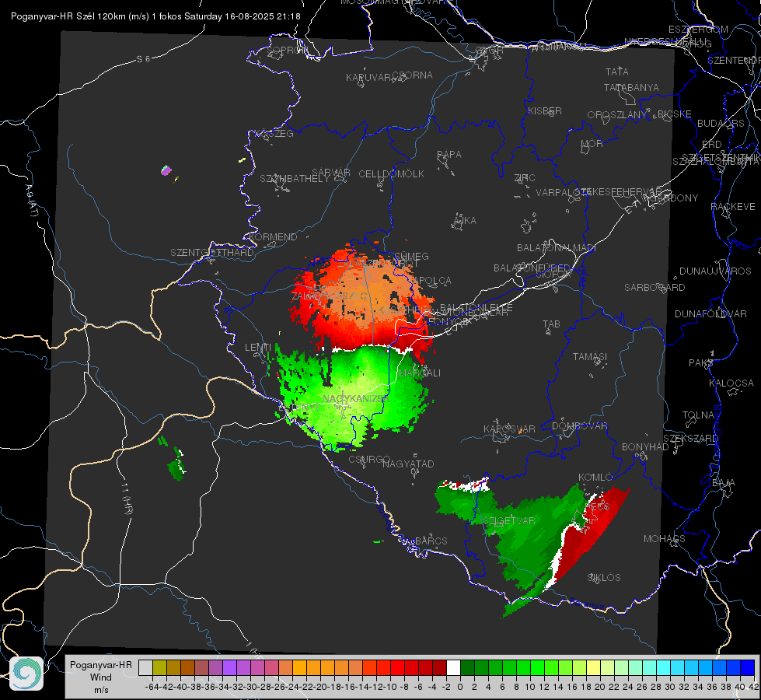This screenshot has height=700, width=761.
Task: Click the ZALAEGERSZEG label over the radar echo
Action: pyautogui.click(x=330, y=296)
